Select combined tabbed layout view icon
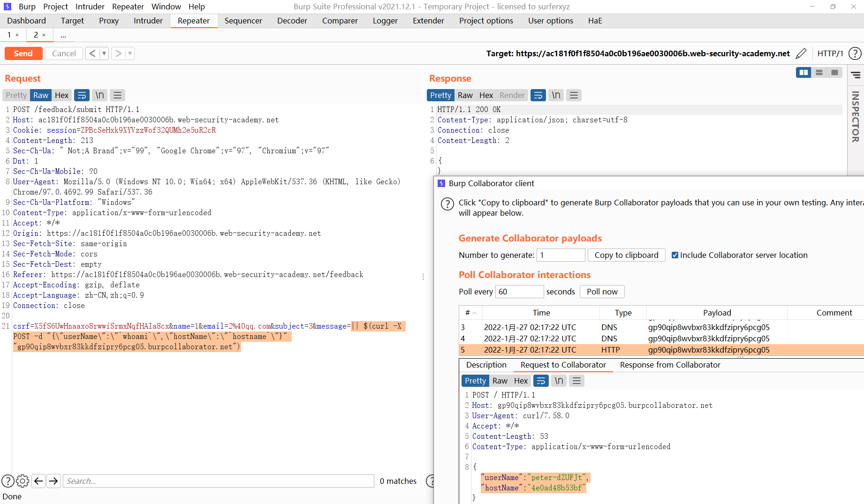The image size is (864, 504). [x=834, y=72]
